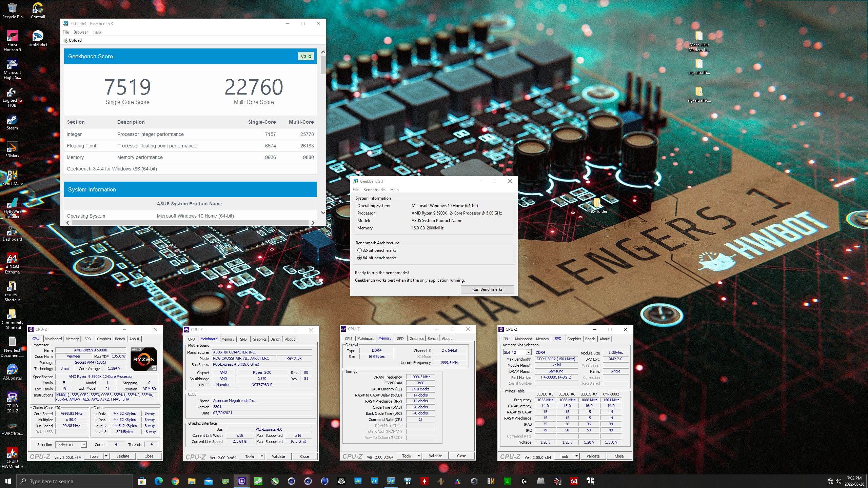Click Type here to search box
868x488 pixels.
[x=75, y=481]
